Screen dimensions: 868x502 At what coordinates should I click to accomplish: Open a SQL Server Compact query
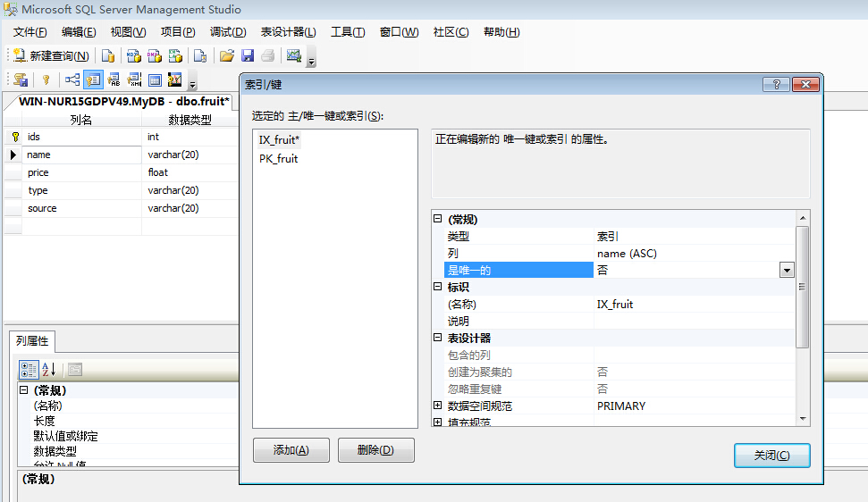click(x=200, y=55)
